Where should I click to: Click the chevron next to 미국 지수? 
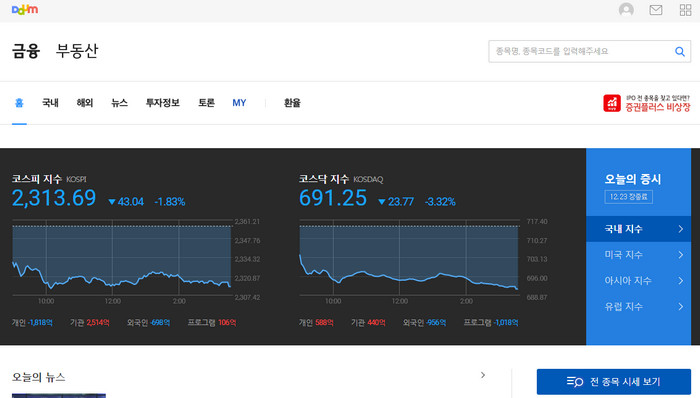coord(680,255)
